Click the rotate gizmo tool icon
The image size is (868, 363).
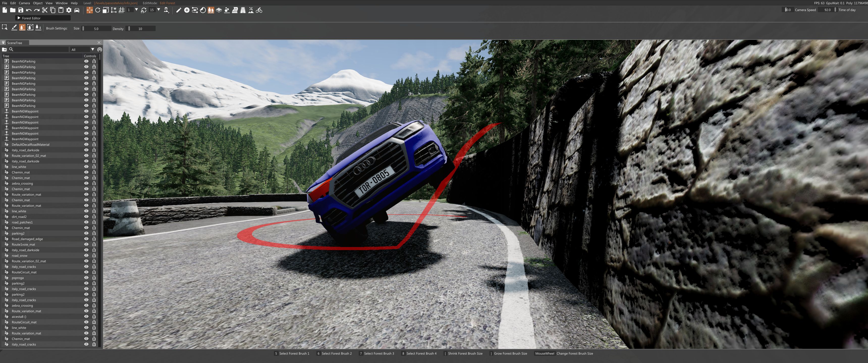[x=98, y=10]
